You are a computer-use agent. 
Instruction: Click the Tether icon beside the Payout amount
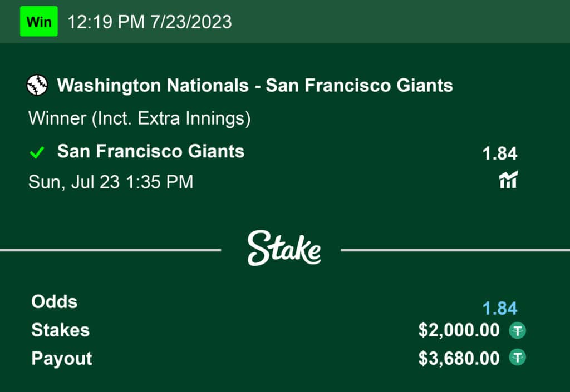click(x=518, y=358)
